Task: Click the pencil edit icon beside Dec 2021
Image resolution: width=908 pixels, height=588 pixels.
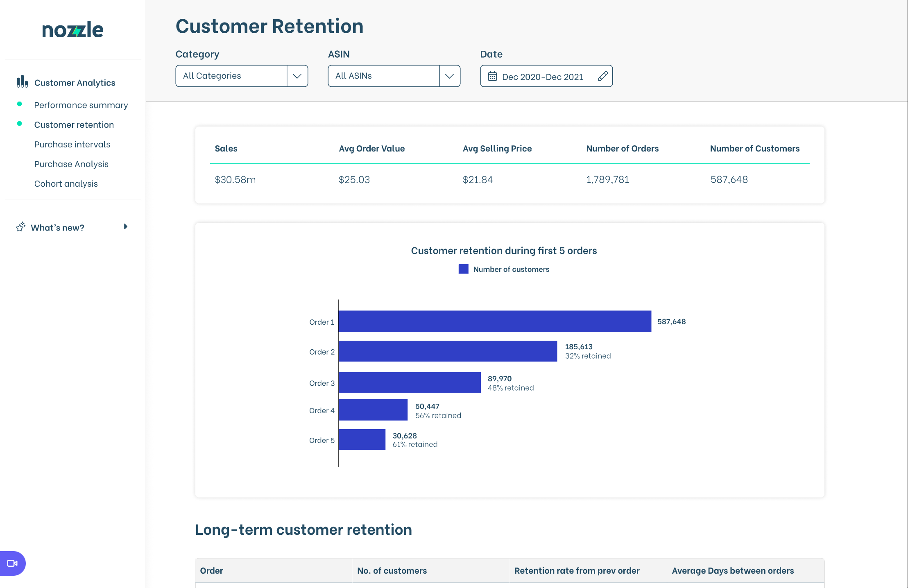Action: [602, 75]
